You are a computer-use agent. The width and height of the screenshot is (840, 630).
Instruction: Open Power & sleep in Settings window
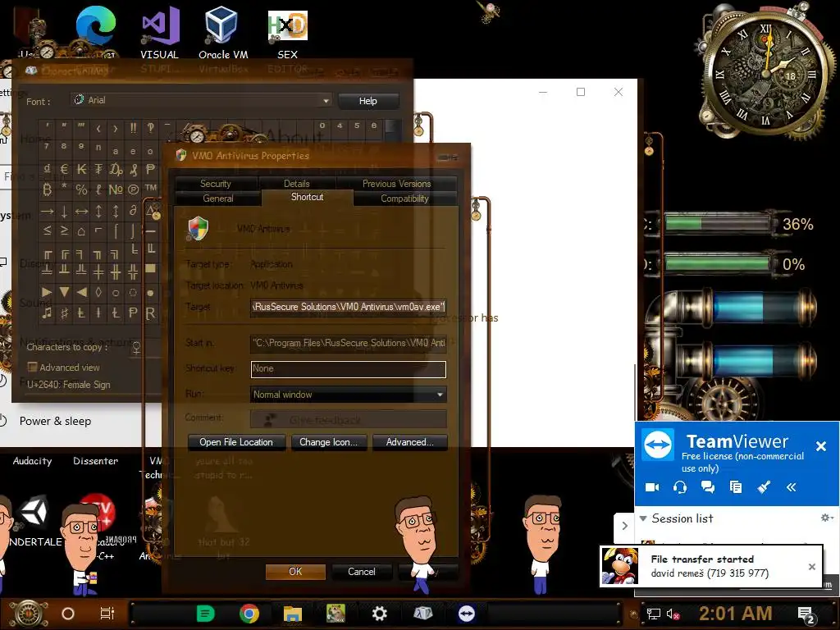point(55,421)
